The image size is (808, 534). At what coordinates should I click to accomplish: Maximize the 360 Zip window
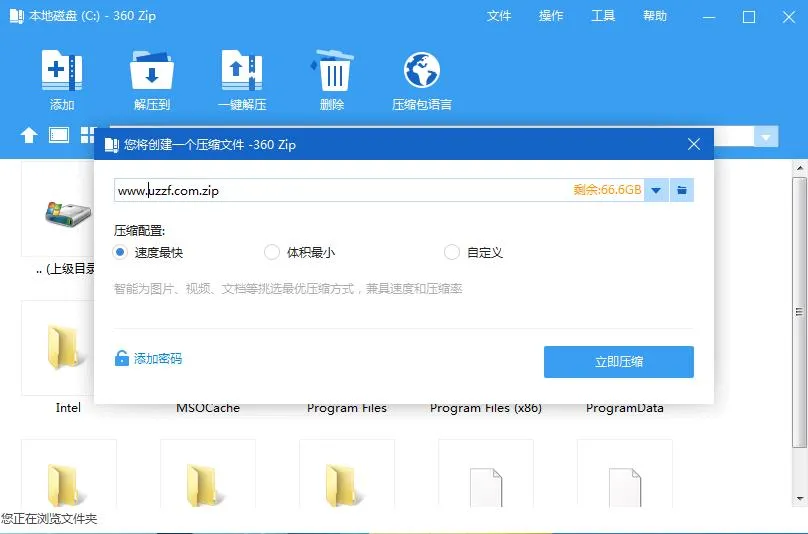pos(749,17)
